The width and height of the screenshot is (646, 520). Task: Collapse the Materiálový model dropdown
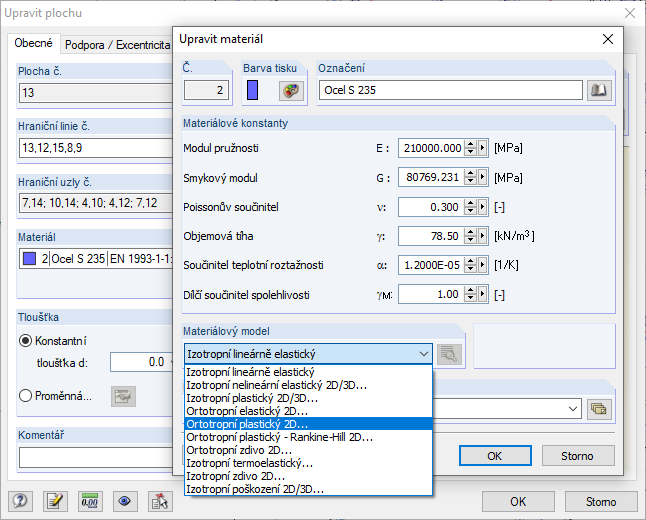tap(422, 353)
